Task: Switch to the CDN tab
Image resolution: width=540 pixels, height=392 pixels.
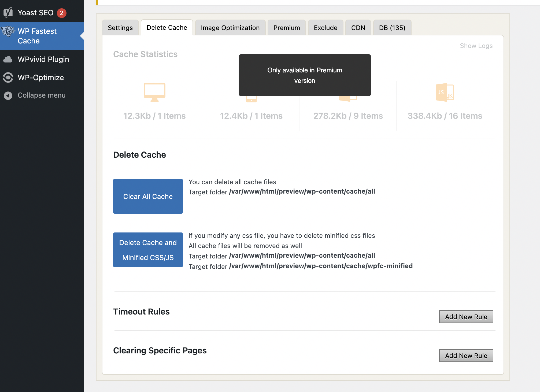Action: [x=358, y=28]
